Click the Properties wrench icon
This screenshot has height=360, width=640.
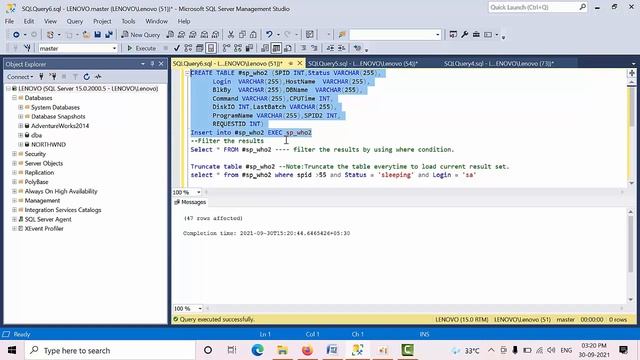coord(464,35)
